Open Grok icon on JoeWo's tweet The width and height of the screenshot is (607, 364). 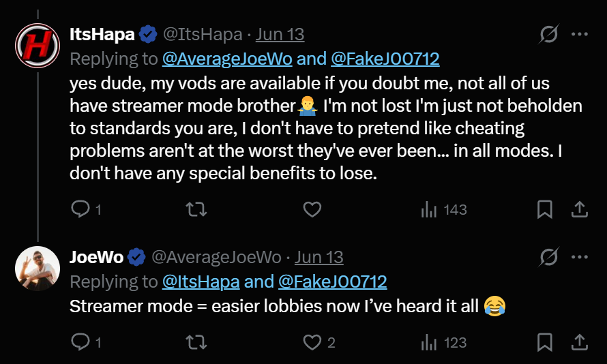pyautogui.click(x=548, y=257)
